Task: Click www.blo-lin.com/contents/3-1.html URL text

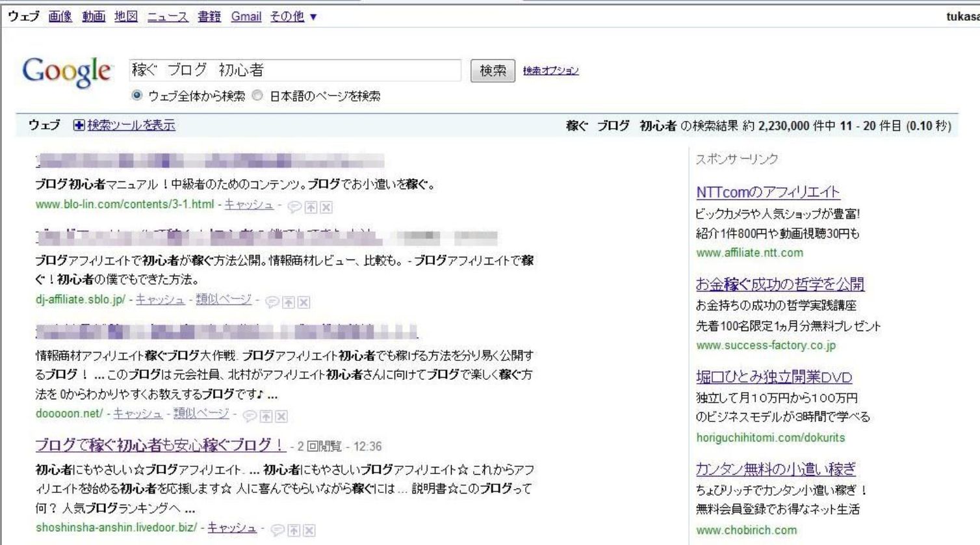Action: pos(125,204)
